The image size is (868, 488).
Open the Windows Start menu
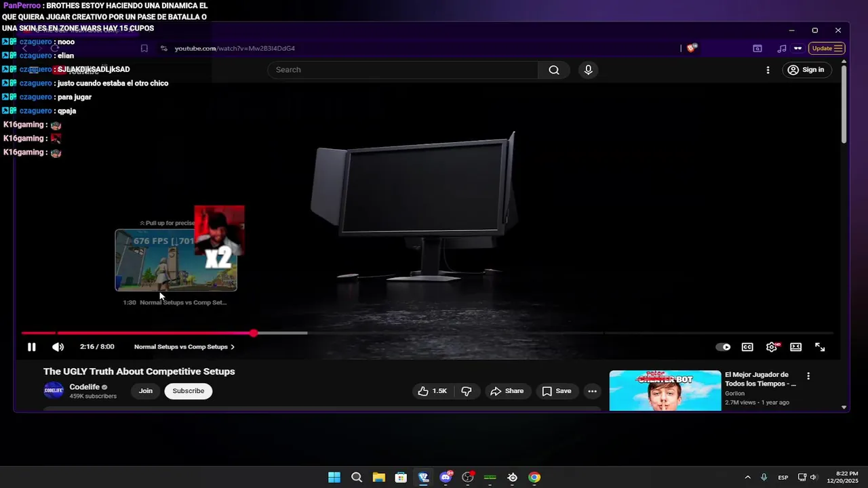334,477
